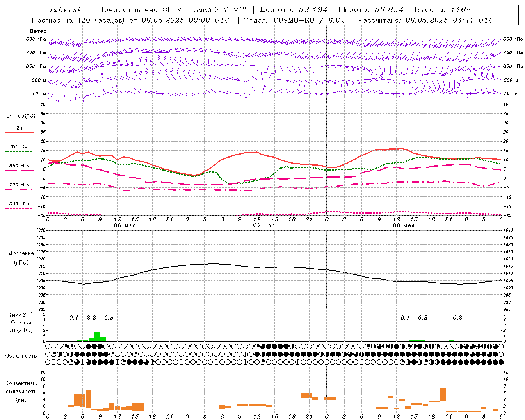This screenshot has height=420, width=525.
Task: Click the forecast start time 06.05.2025 00:00 UTC
Action: [186, 20]
